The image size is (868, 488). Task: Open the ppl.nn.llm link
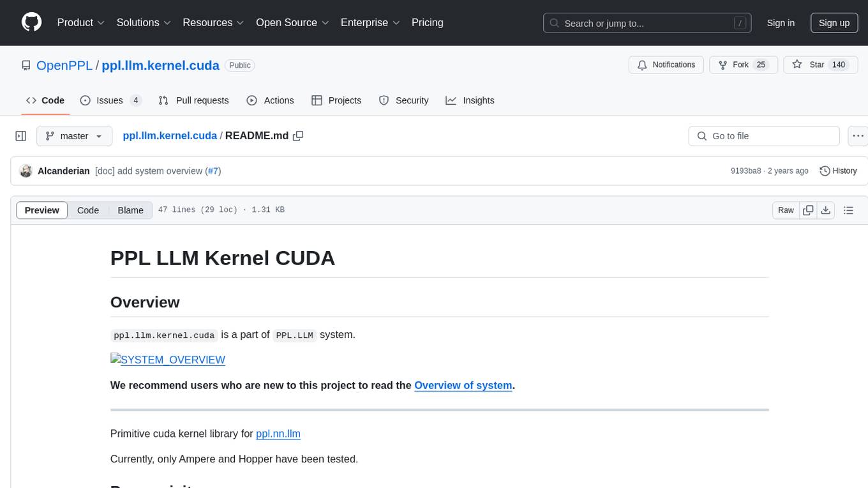[x=278, y=433]
